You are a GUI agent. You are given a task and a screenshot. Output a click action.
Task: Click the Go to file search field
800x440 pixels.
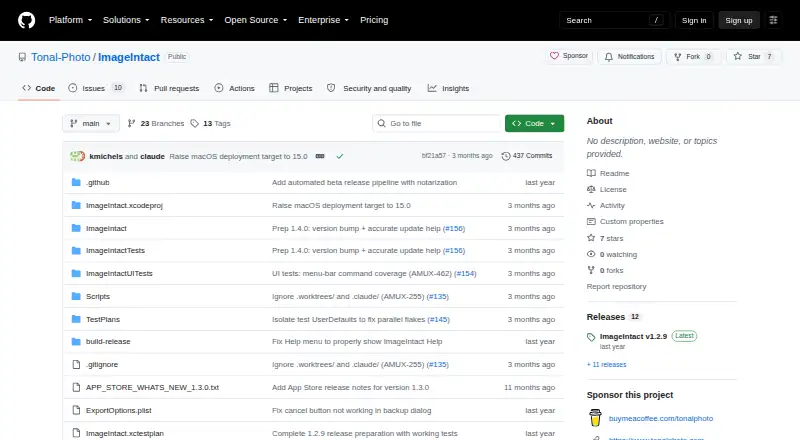437,124
